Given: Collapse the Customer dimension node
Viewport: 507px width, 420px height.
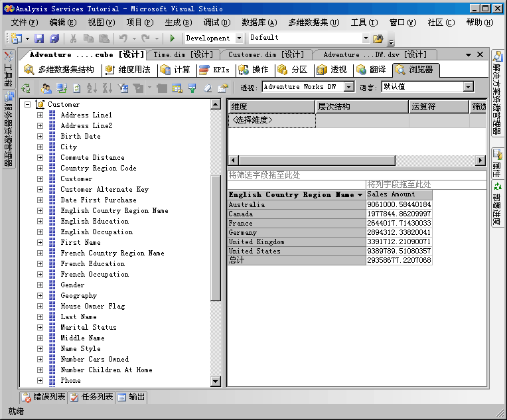Looking at the screenshot, I should point(27,104).
